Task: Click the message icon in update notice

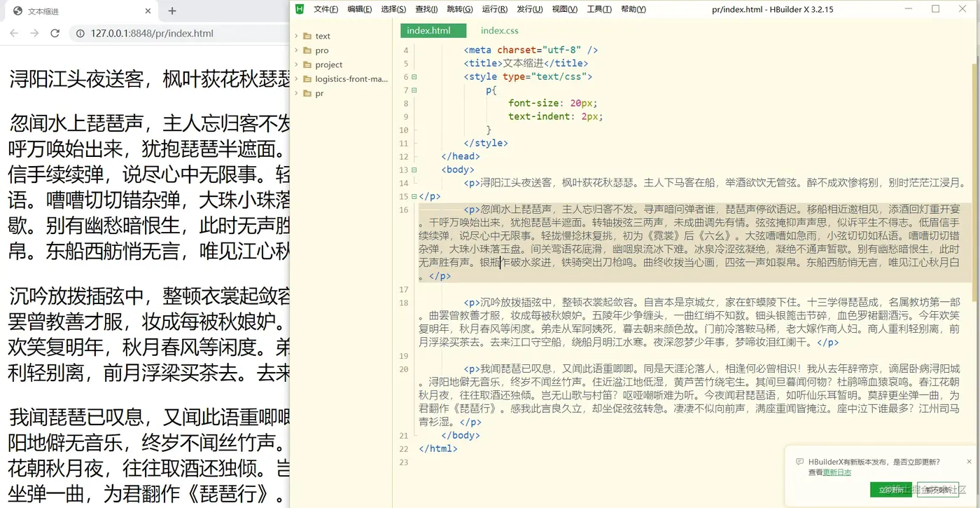Action: [799, 462]
